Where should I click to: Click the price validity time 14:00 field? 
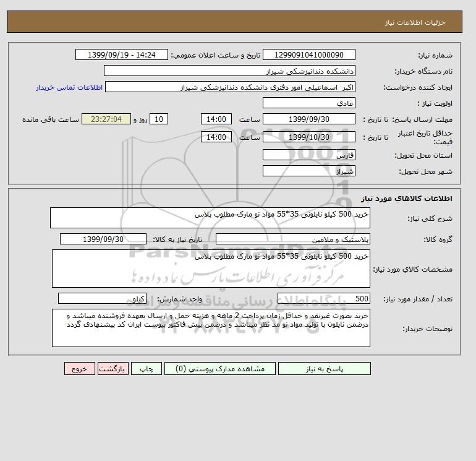[216, 137]
